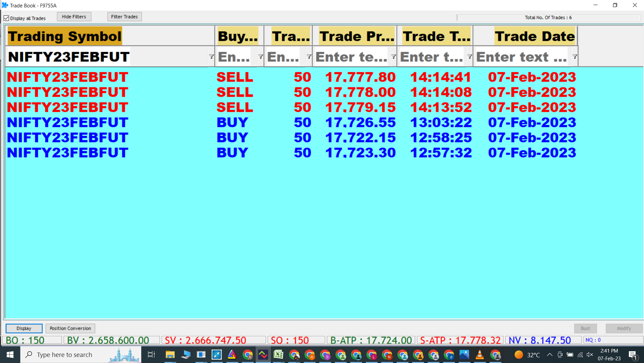The image size is (644, 363).
Task: Open filter icon in Buy/Sell column
Action: point(260,56)
